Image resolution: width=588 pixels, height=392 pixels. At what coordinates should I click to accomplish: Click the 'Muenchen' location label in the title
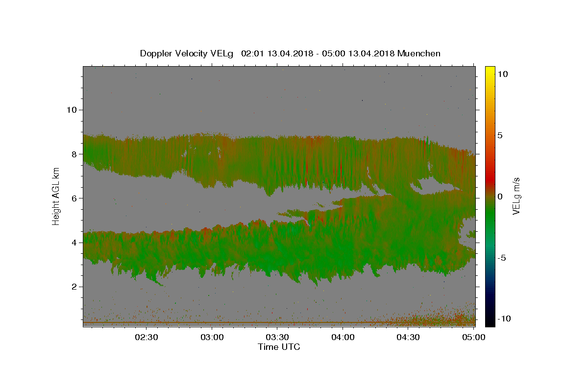coord(419,53)
